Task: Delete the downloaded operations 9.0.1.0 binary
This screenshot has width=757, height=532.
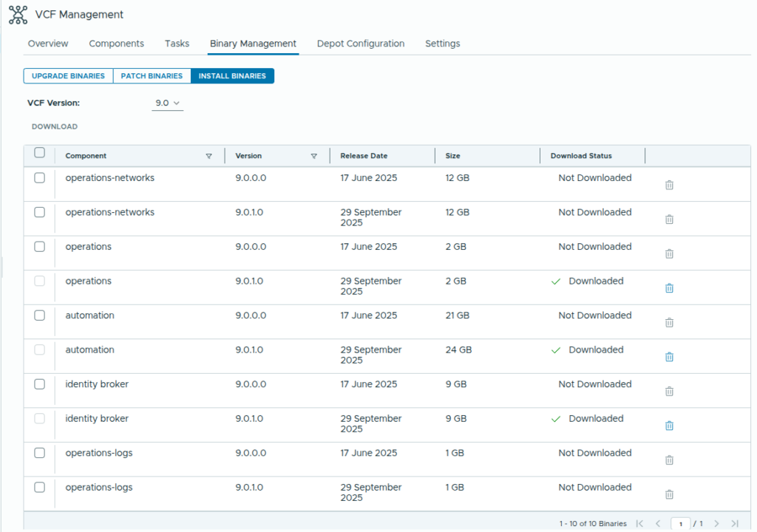Action: pyautogui.click(x=669, y=288)
